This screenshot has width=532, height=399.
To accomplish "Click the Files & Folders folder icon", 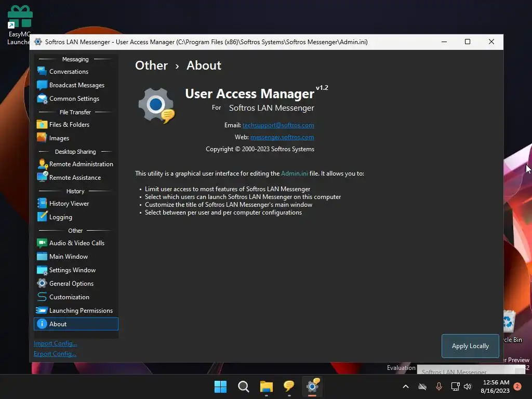I will point(42,125).
